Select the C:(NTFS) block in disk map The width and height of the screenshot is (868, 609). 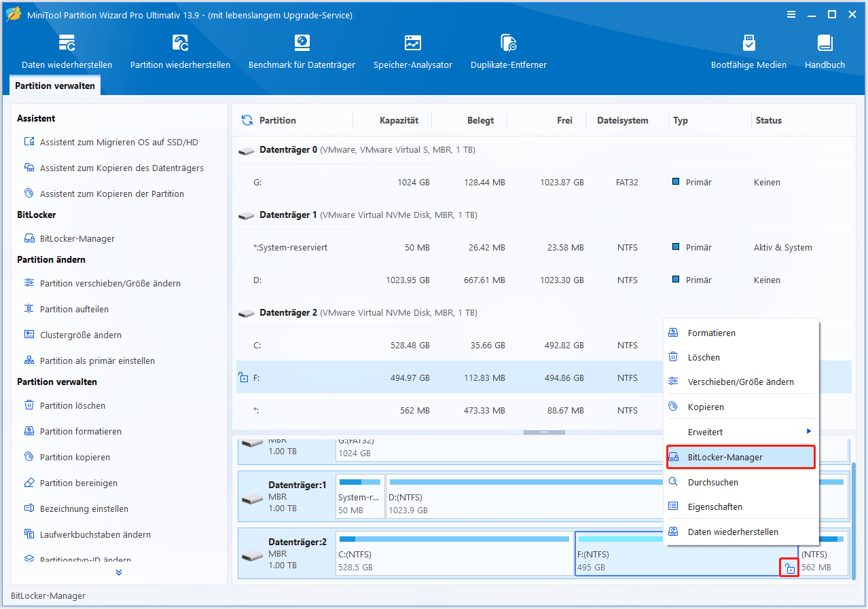[x=454, y=555]
